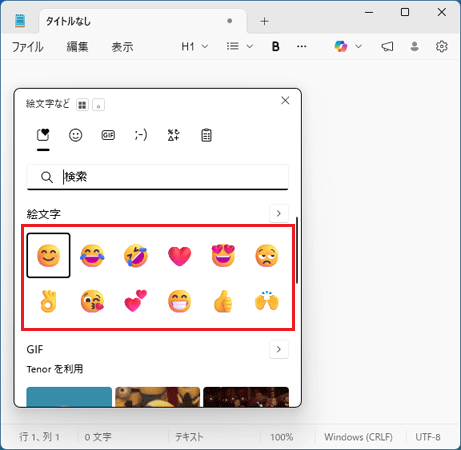Insert the thumbs up emoji

click(x=223, y=301)
